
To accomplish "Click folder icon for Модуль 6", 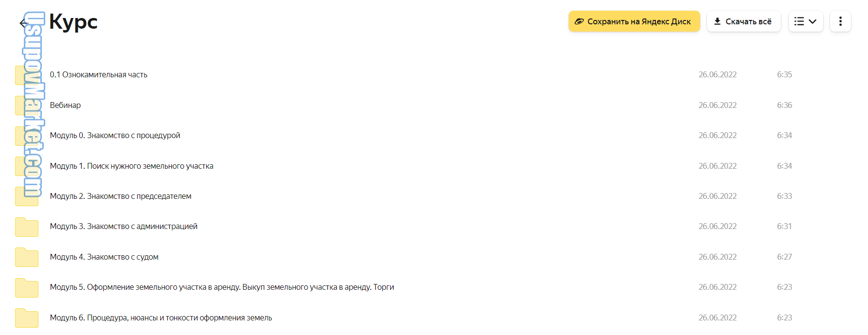I will coord(27,318).
